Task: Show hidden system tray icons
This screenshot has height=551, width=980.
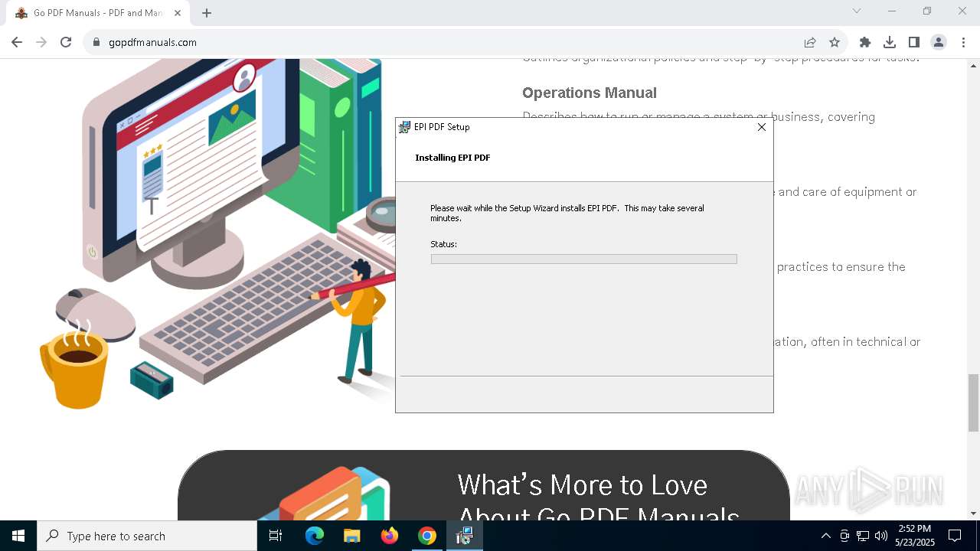Action: (826, 536)
